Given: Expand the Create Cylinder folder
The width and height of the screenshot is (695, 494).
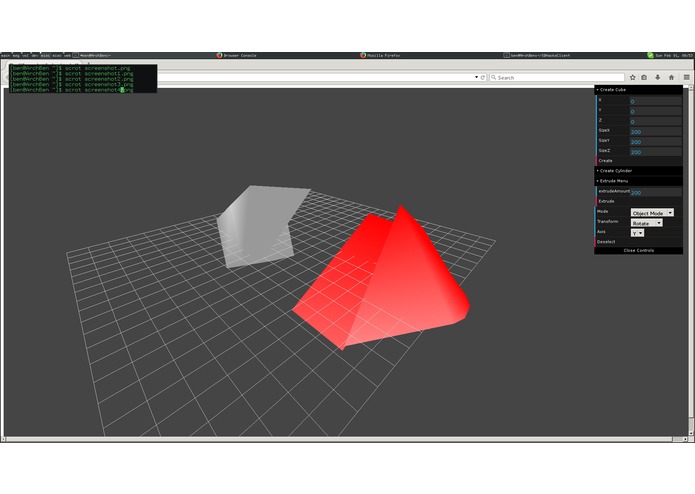Looking at the screenshot, I should (638, 171).
